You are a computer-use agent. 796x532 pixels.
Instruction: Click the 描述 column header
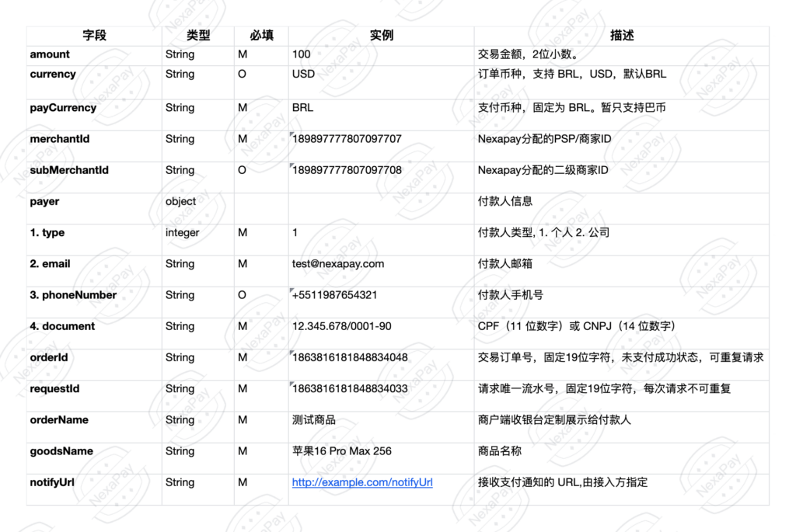[x=622, y=35]
